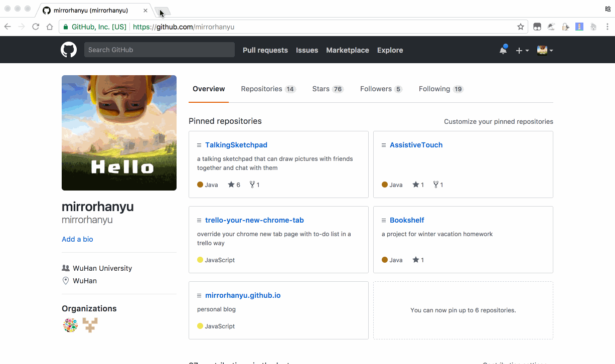Open the mirrorhanyu.github.io repository
Image resolution: width=615 pixels, height=364 pixels.
(243, 295)
